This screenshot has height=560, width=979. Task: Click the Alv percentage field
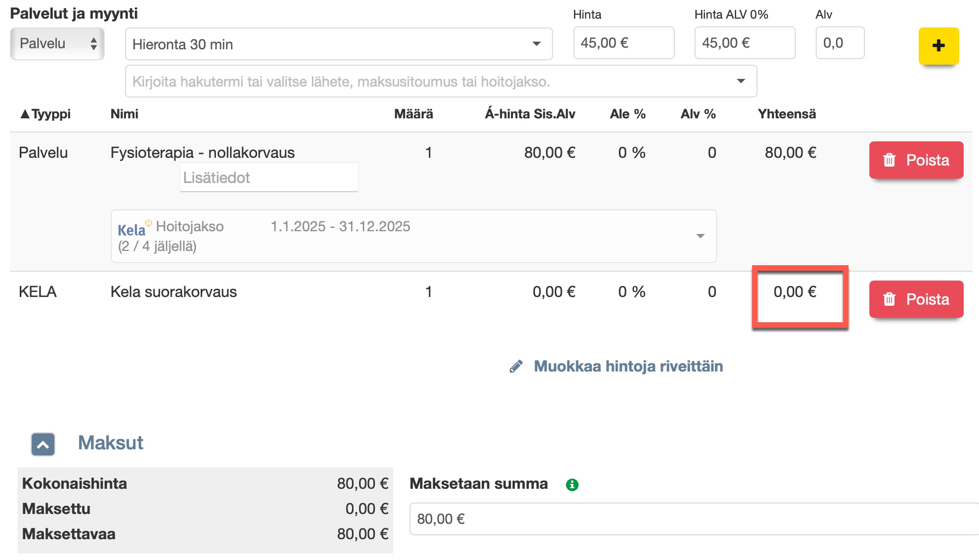(839, 43)
